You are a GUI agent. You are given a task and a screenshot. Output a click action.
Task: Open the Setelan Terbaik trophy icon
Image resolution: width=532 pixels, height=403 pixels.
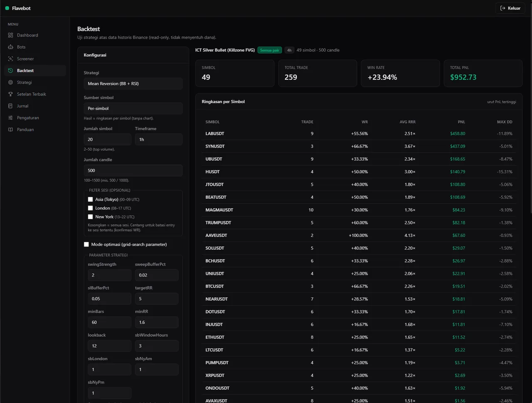[x=10, y=94]
